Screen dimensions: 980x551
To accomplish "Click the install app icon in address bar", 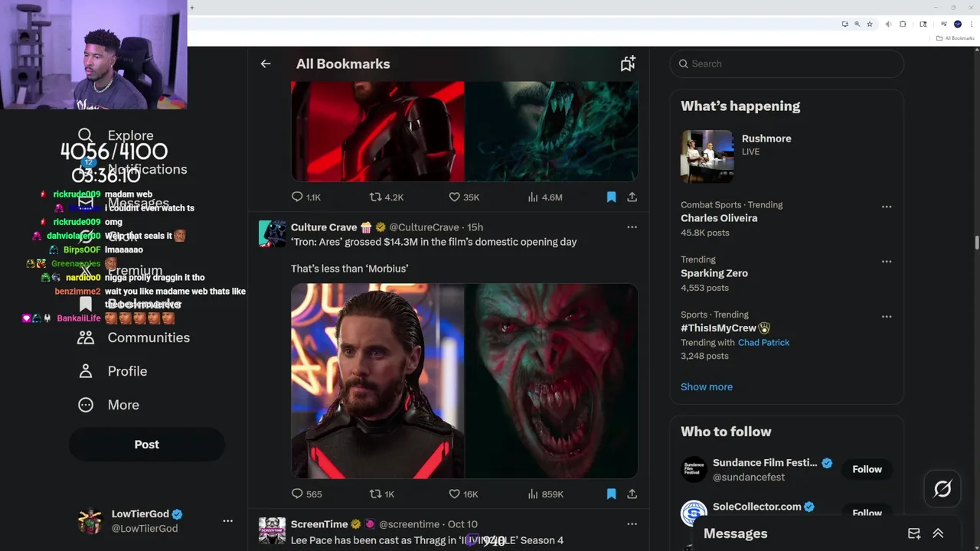I will pos(844,24).
